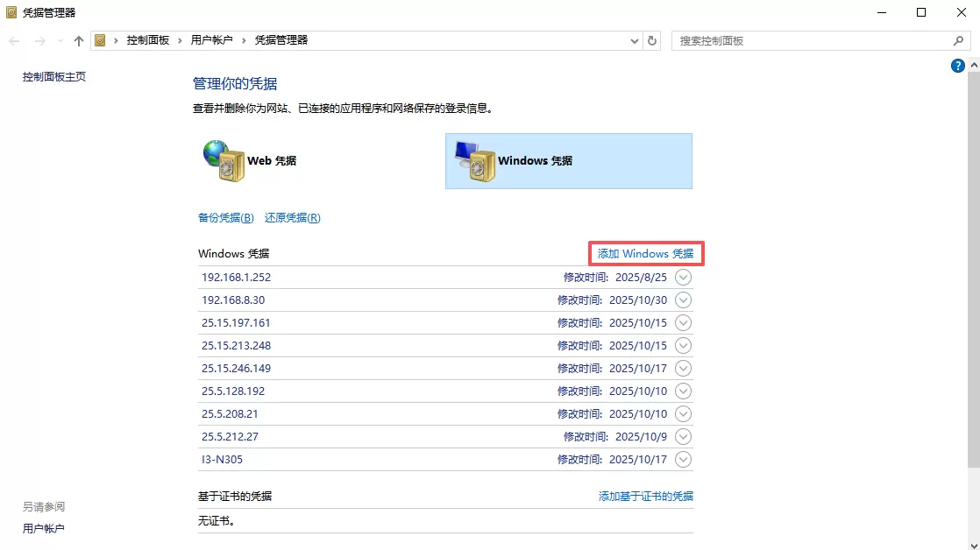Open the address bar history dropdown
The width and height of the screenshot is (980, 550).
pos(636,40)
